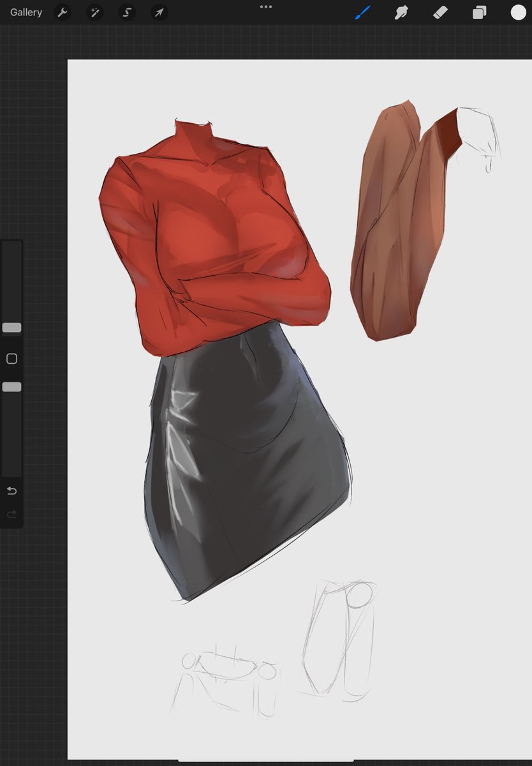Open the Gallery
Viewport: 532px width, 766px height.
(x=26, y=12)
